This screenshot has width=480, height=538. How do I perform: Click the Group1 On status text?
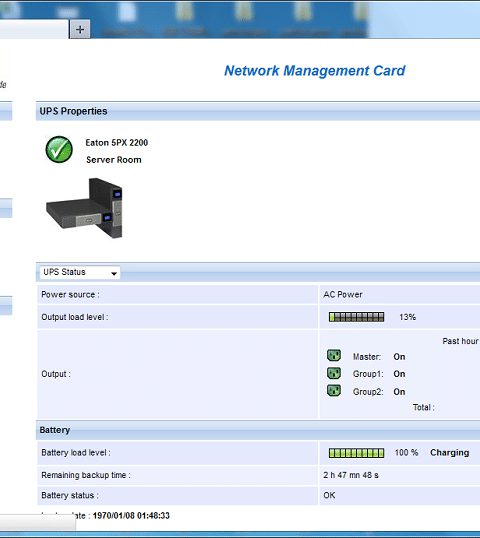(x=399, y=374)
